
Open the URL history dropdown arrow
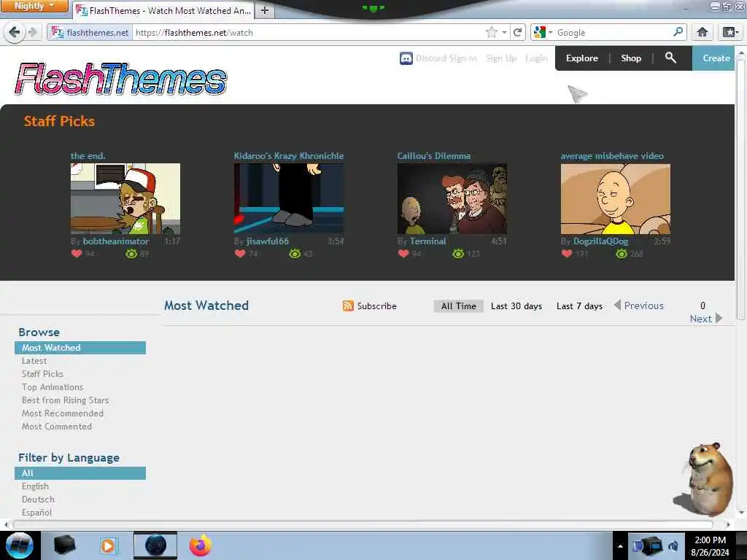504,32
